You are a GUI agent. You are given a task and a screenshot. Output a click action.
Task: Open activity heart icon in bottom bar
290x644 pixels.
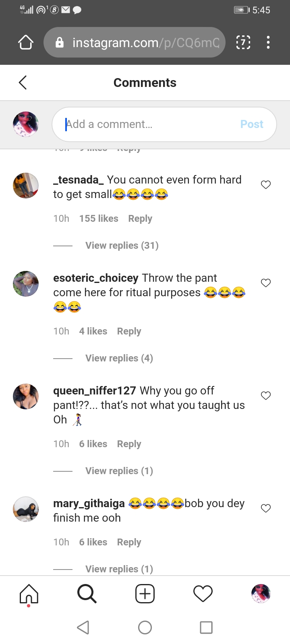coord(203,594)
